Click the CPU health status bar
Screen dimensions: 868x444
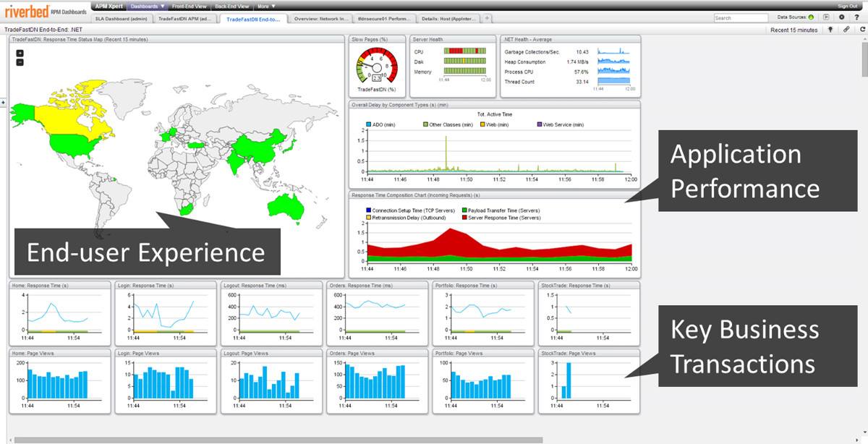467,51
